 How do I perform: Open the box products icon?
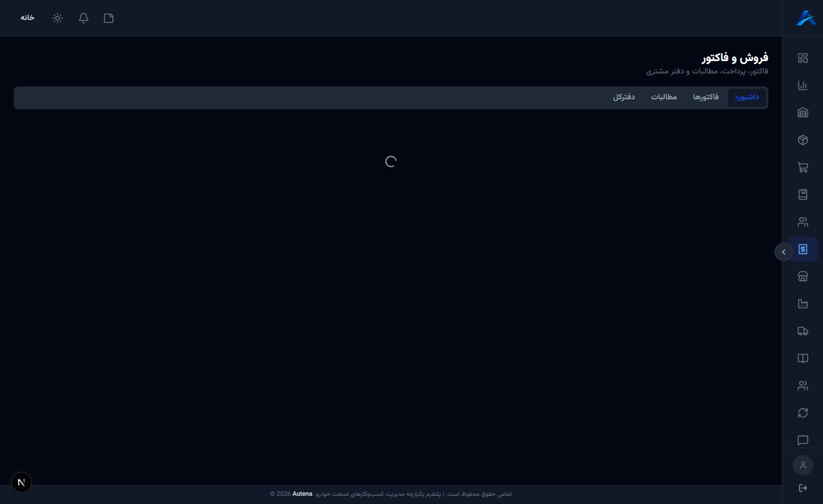802,140
